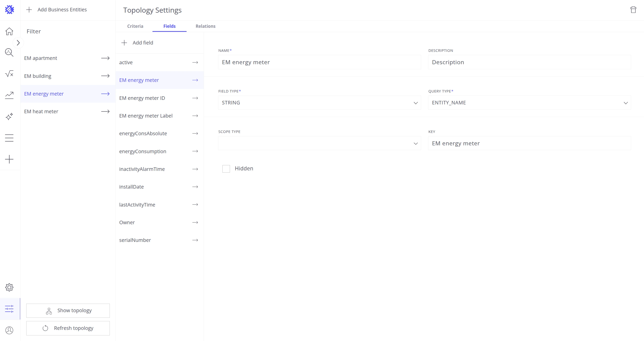Image resolution: width=644 pixels, height=341 pixels.
Task: Open the search analytics magnifier icon
Action: (9, 53)
